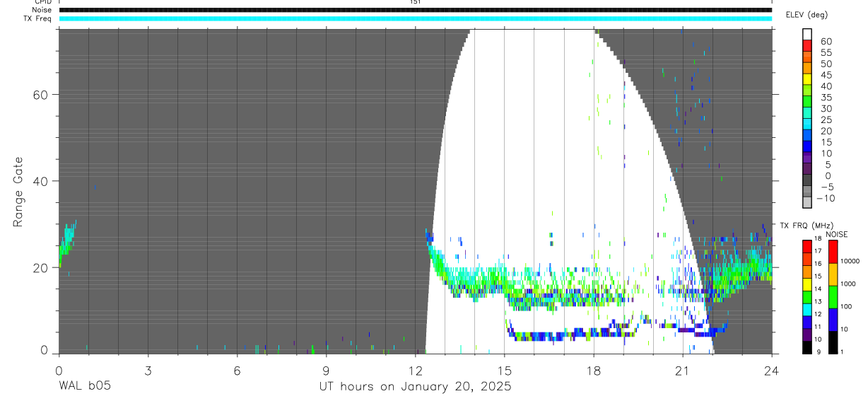Screen dimensions: 868x401
Task: Click the black segment of the NOISE color bar
Action: pos(833,342)
